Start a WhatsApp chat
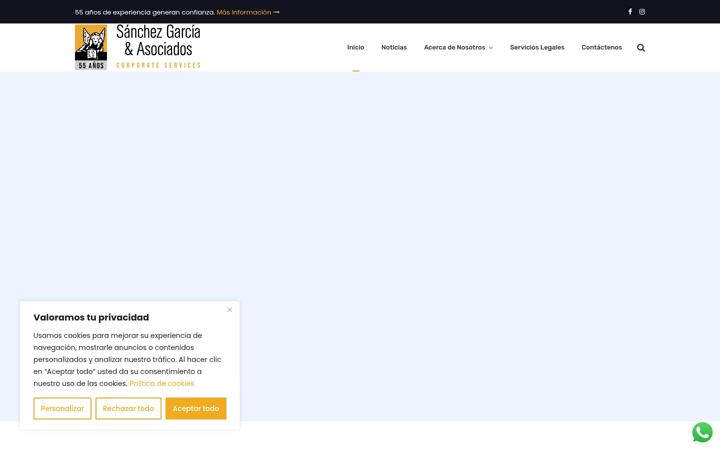This screenshot has height=450, width=720. [x=702, y=433]
